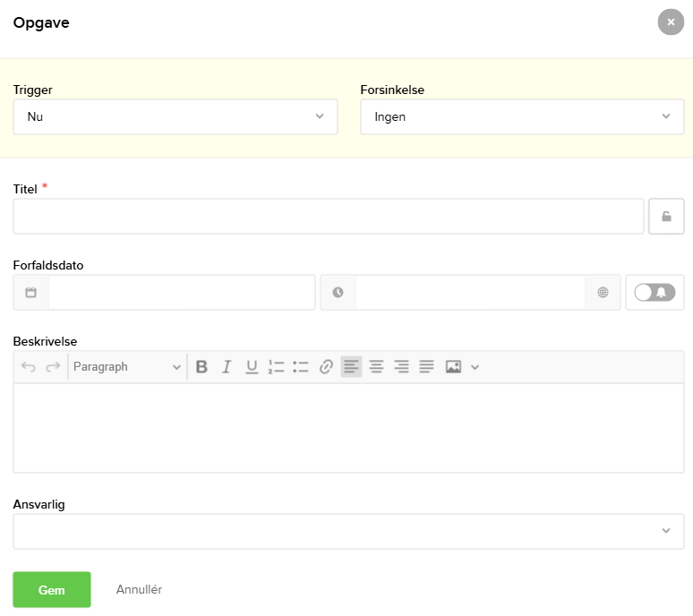Align description text right
The image size is (693, 616).
[401, 367]
